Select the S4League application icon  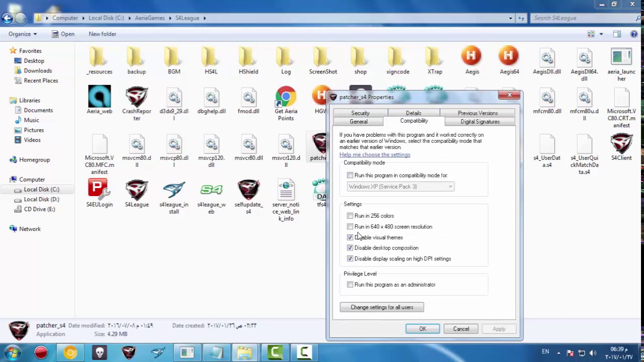pos(136,190)
